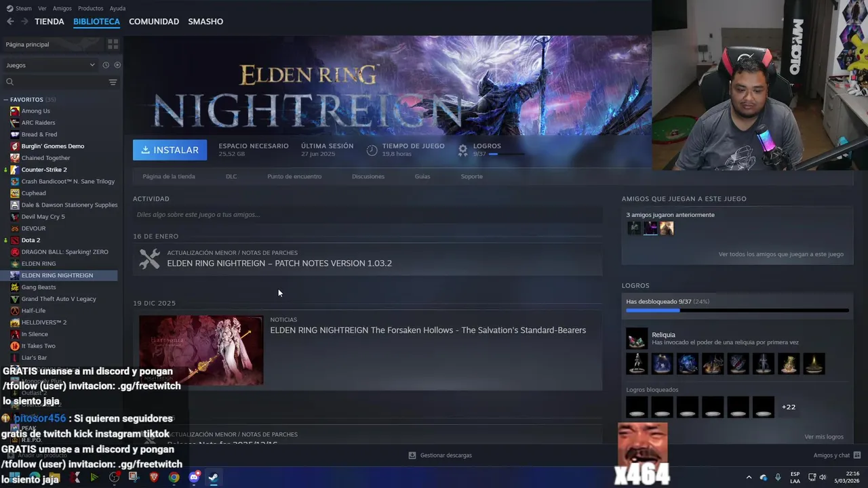The image size is (868, 488).
Task: Open Gestionar descargas
Action: [x=440, y=455]
